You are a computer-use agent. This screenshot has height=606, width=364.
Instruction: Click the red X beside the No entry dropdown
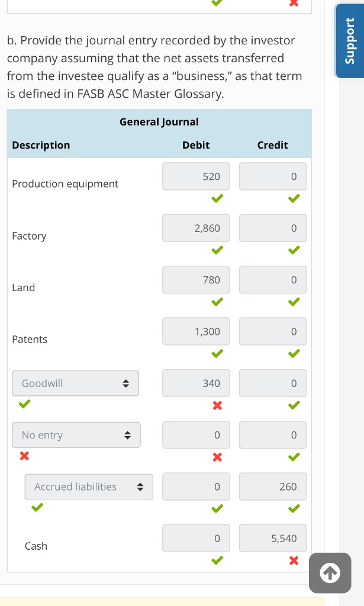pos(24,456)
